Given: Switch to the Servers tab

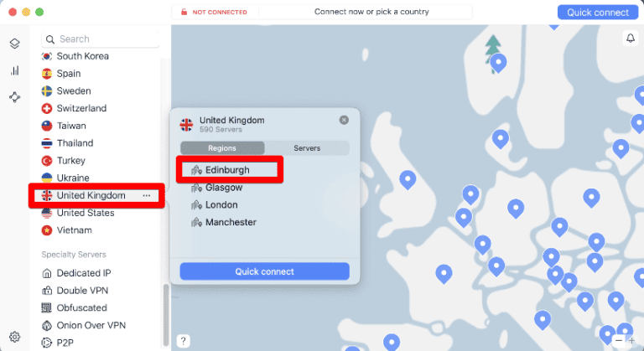Looking at the screenshot, I should (307, 148).
